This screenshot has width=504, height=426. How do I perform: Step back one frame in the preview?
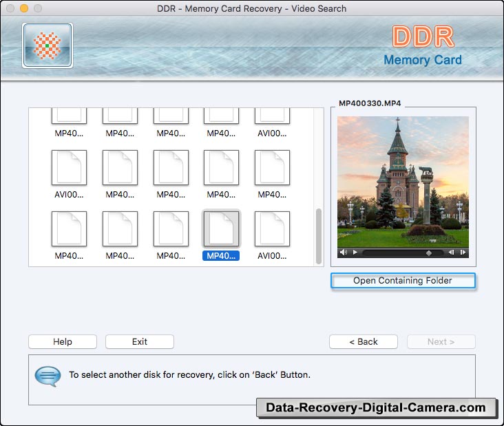451,252
